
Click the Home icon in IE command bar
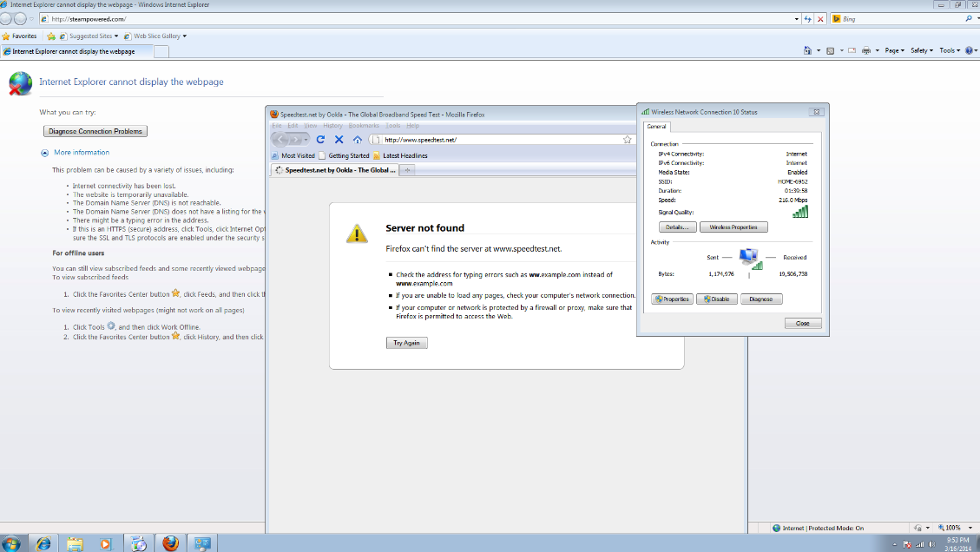tap(807, 50)
